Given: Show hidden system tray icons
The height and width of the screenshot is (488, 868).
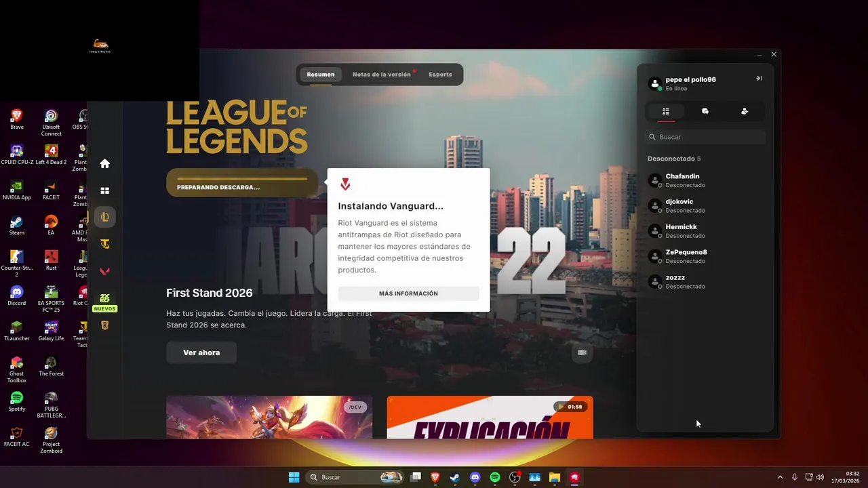Looking at the screenshot, I should tap(780, 477).
